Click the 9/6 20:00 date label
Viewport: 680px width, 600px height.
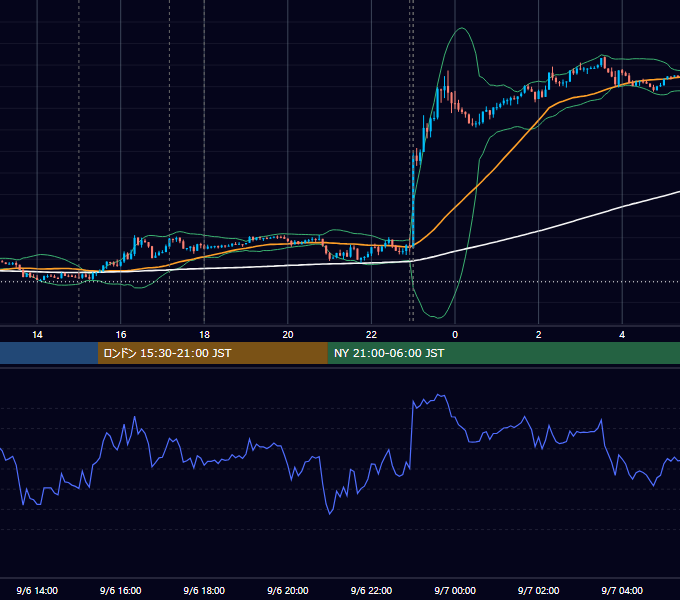pyautogui.click(x=288, y=590)
